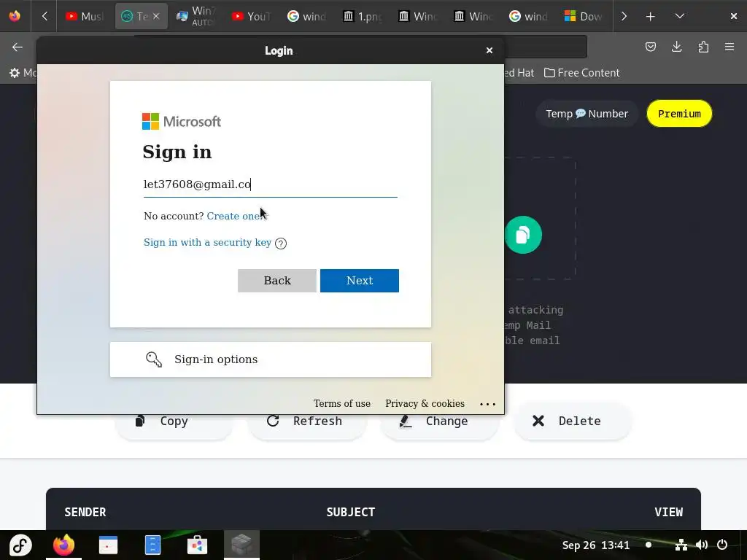Open the YouT YouTube tab
Image resolution: width=747 pixels, height=560 pixels.
(251, 16)
